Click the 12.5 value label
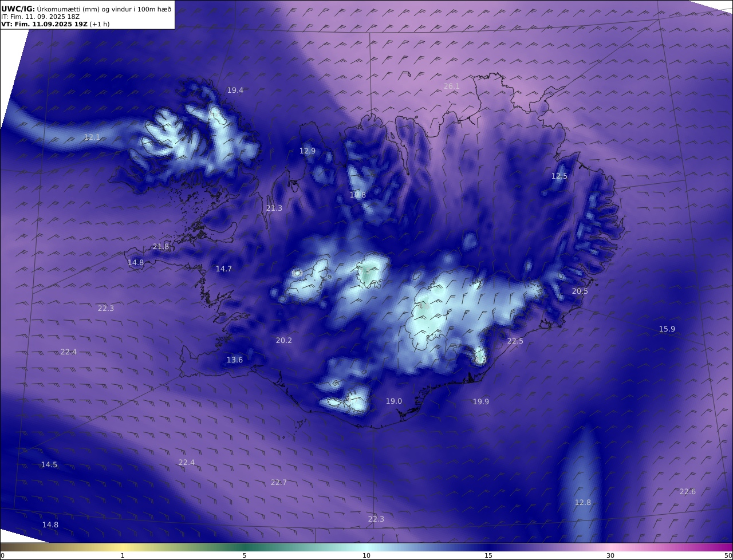 [559, 176]
